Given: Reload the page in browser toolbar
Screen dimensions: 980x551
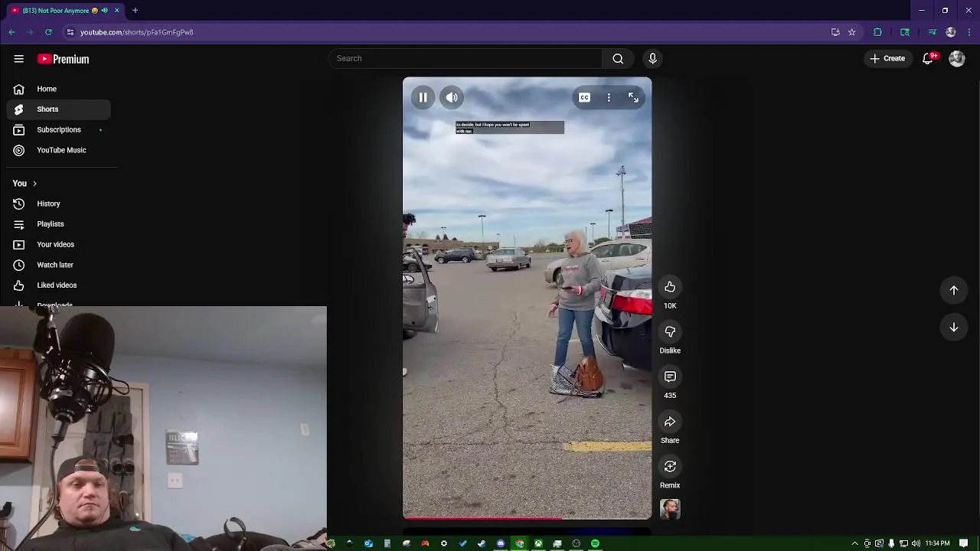Looking at the screenshot, I should (x=48, y=32).
